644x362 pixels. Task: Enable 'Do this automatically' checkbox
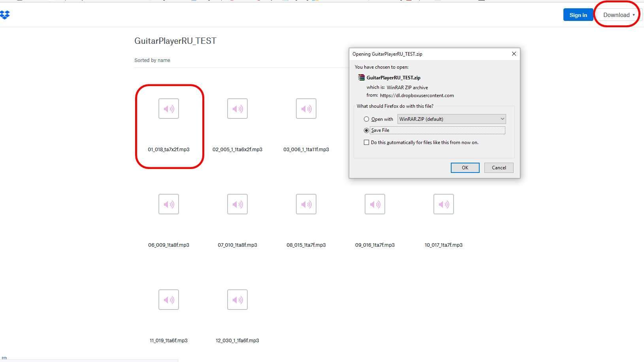point(367,143)
